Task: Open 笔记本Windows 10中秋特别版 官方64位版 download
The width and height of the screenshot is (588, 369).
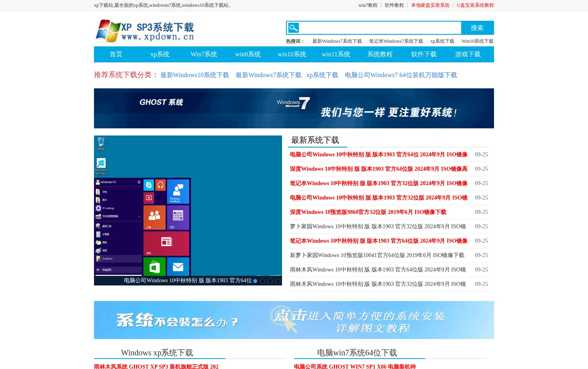Action: coord(379,241)
